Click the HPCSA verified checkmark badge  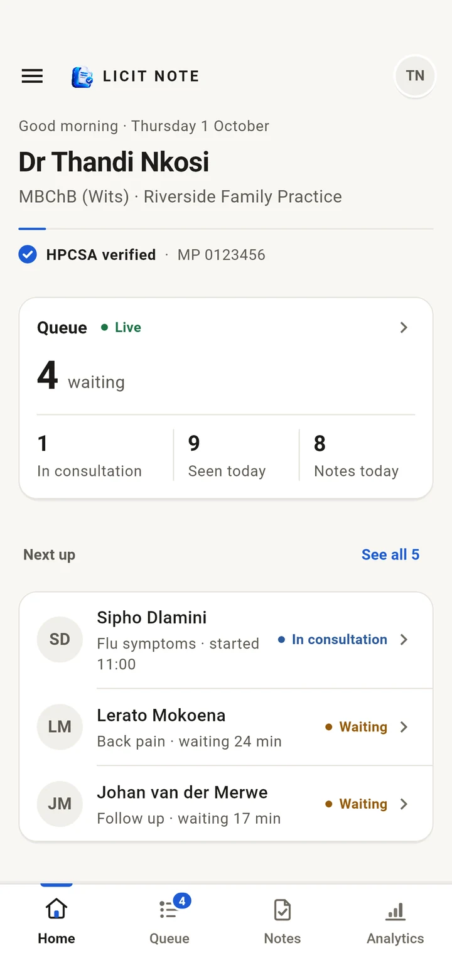point(28,255)
